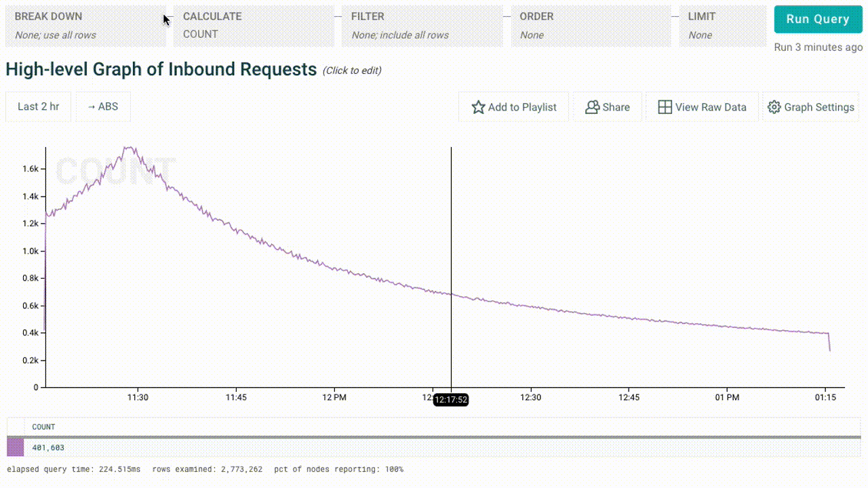Click the 11:30 x-axis label
This screenshot has height=488, width=868.
coord(138,398)
